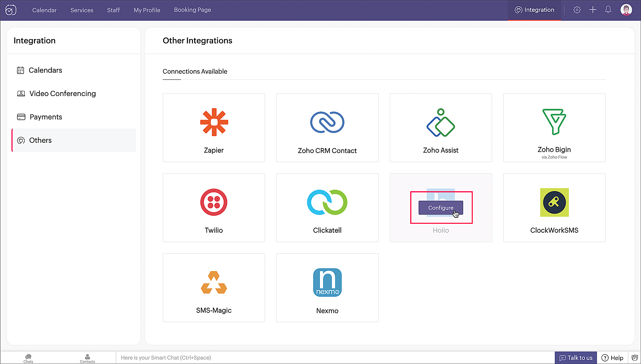
Task: Click the Zapier asterisk logo
Action: coord(214,122)
